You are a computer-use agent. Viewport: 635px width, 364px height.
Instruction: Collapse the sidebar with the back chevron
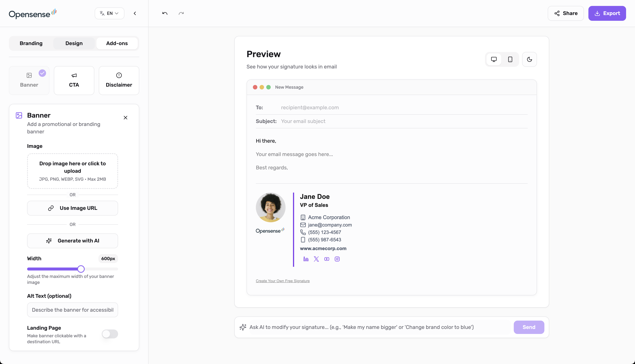(135, 13)
